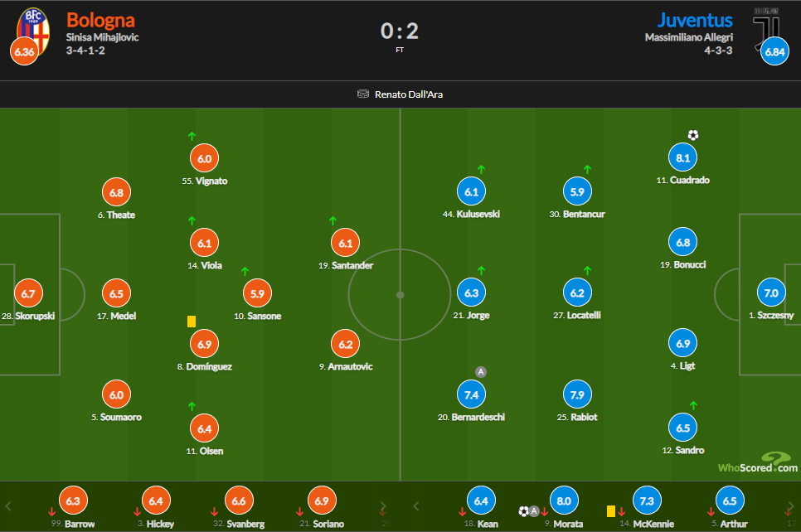Open the Juventus team name link
Image resolution: width=801 pixels, height=532 pixels.
[x=695, y=21]
